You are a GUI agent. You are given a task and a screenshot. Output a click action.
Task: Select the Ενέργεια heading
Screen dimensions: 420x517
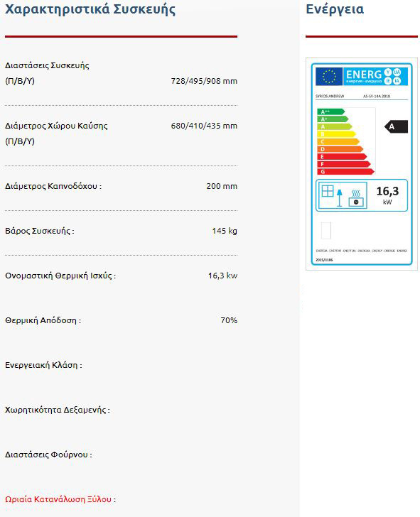coord(335,9)
